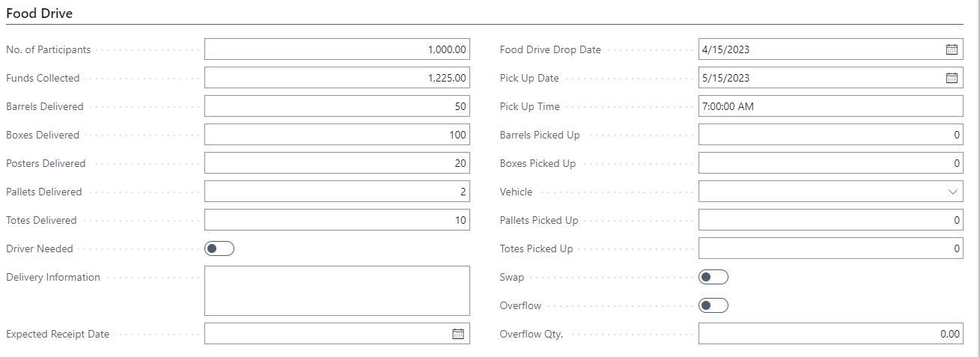The height and width of the screenshot is (357, 980).
Task: Select the Funds Collected field
Action: pos(337,78)
